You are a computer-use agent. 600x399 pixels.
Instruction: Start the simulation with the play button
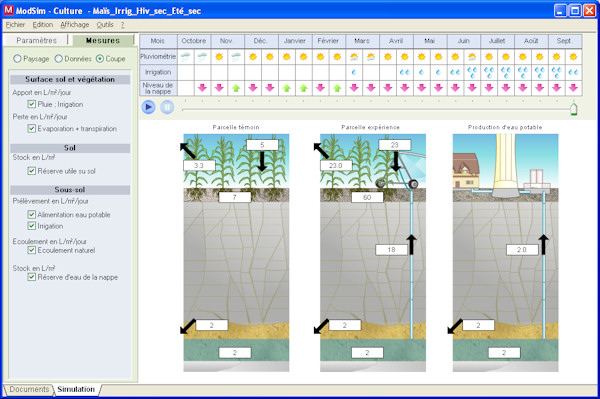pyautogui.click(x=148, y=107)
